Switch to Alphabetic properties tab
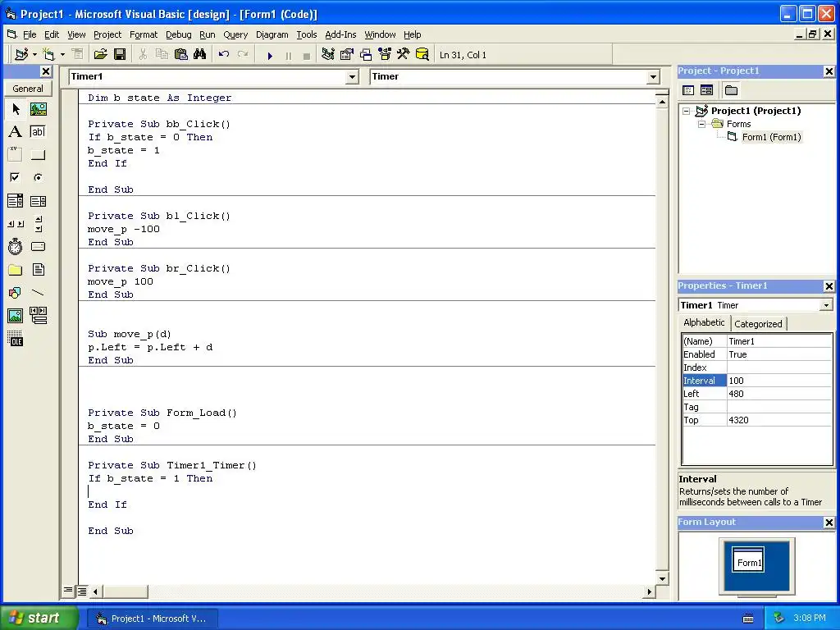Screen dimensions: 840x630 pyautogui.click(x=704, y=322)
